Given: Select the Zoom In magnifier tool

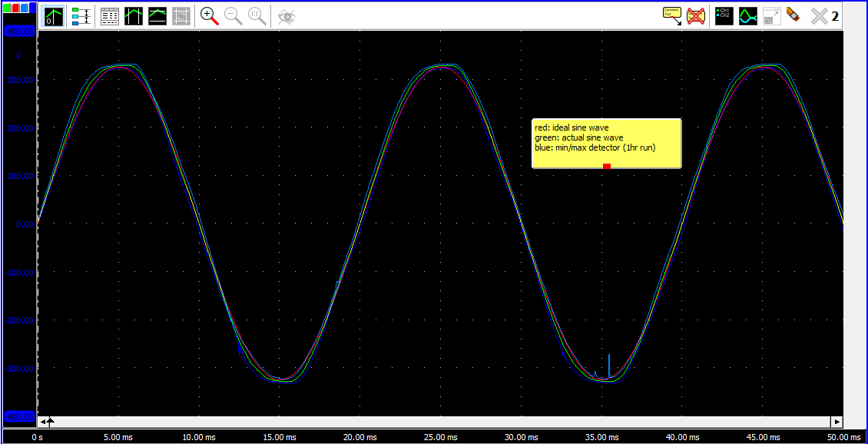Looking at the screenshot, I should click(209, 15).
